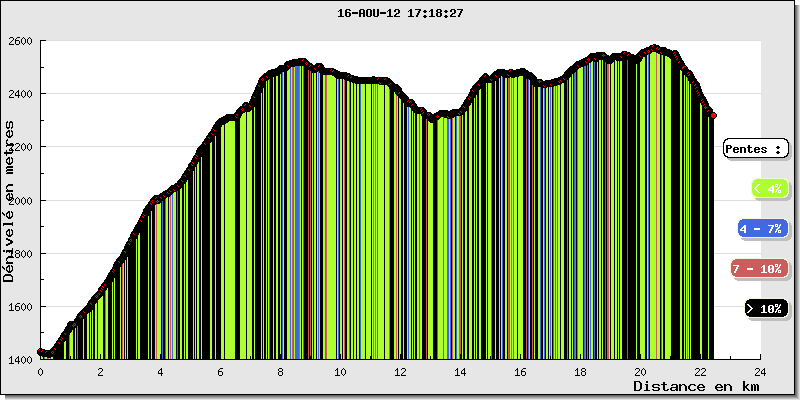Select the 12 km tick label
800x400 pixels.
[x=400, y=371]
